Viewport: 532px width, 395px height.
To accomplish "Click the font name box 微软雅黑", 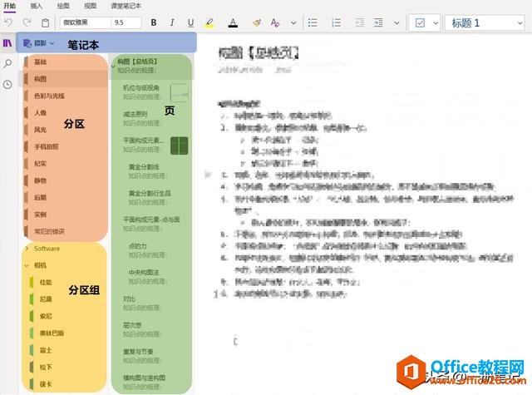I will [86, 22].
